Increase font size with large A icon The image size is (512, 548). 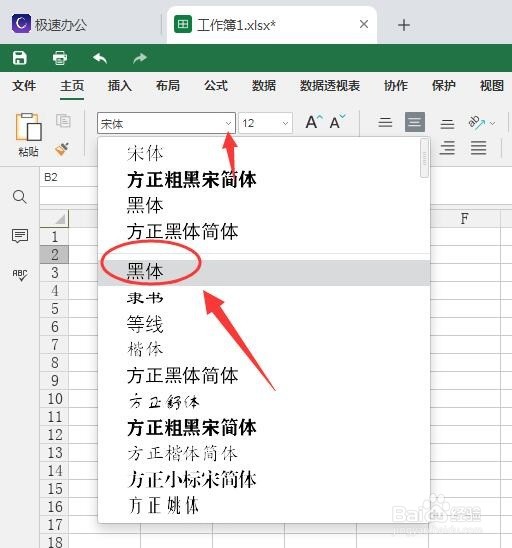click(313, 122)
